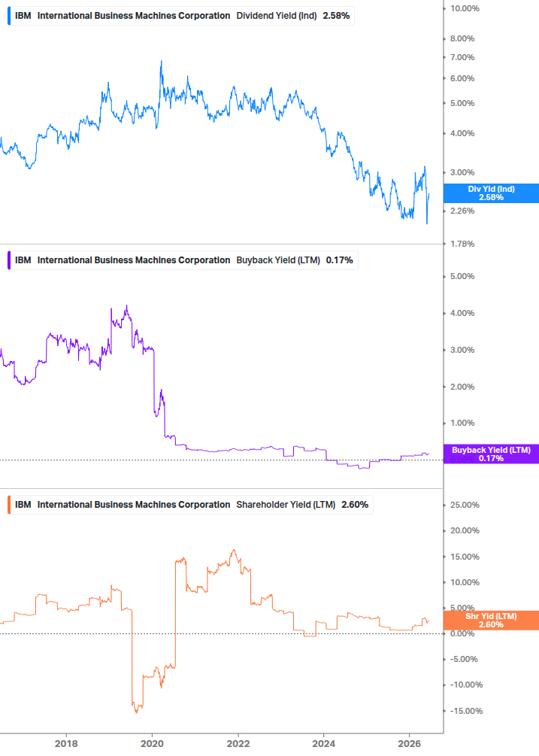539x756 pixels.
Task: Click the orange color bar of Shareholder Yield legend
Action: point(9,505)
